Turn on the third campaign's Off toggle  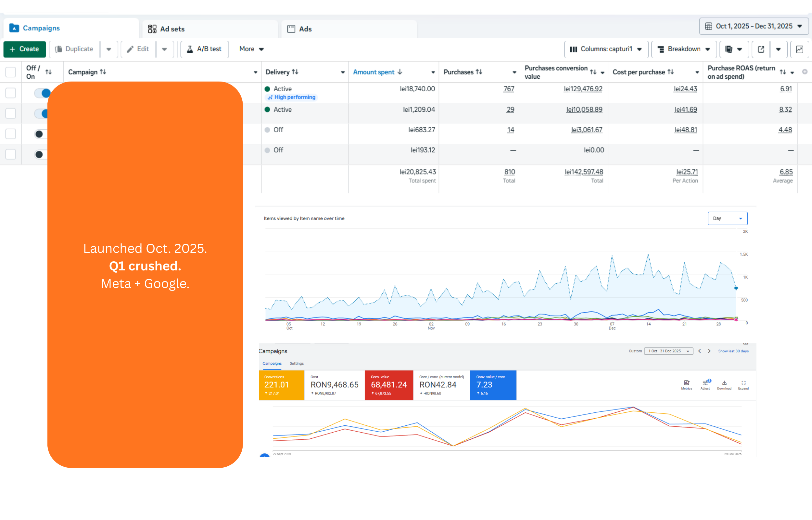(x=40, y=134)
